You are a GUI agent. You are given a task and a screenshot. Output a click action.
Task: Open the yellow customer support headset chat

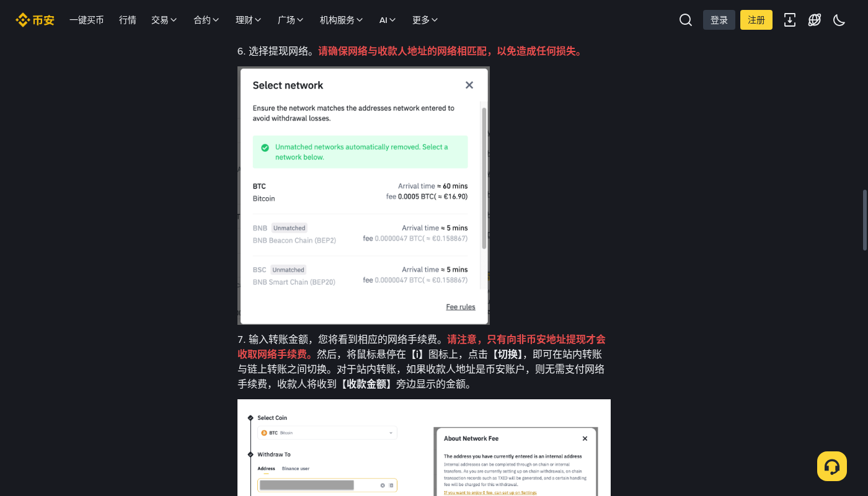832,466
